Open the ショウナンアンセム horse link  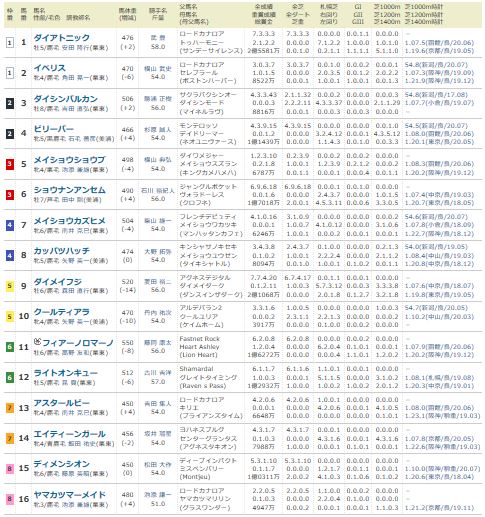click(70, 190)
